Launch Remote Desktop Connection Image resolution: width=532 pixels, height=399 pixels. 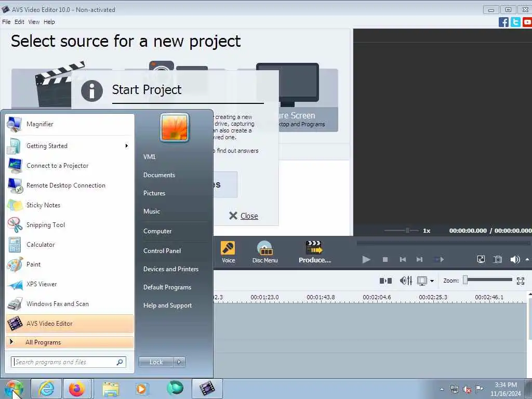pyautogui.click(x=70, y=185)
